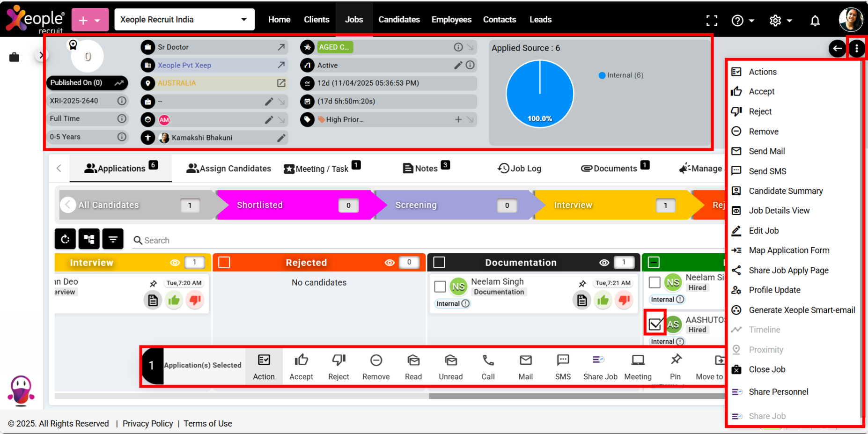Open the Meeting / Task tab
The image size is (868, 434).
(322, 168)
